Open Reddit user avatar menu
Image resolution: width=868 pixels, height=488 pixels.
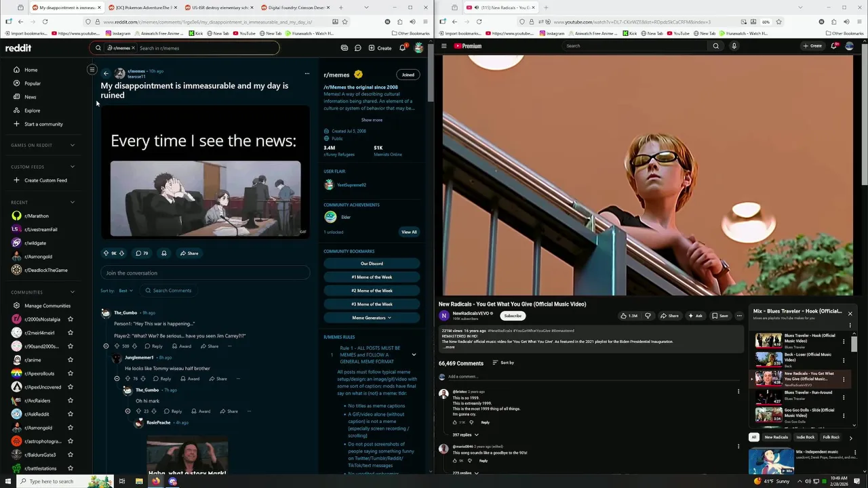tap(418, 48)
